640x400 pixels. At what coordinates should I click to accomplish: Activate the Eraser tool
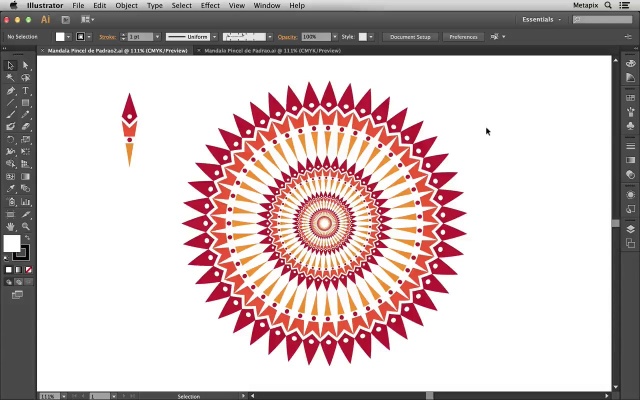pyautogui.click(x=25, y=127)
